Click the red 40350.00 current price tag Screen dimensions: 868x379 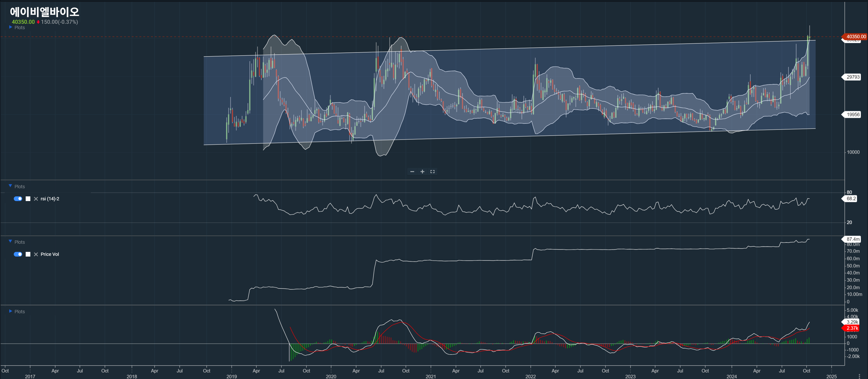pos(855,37)
